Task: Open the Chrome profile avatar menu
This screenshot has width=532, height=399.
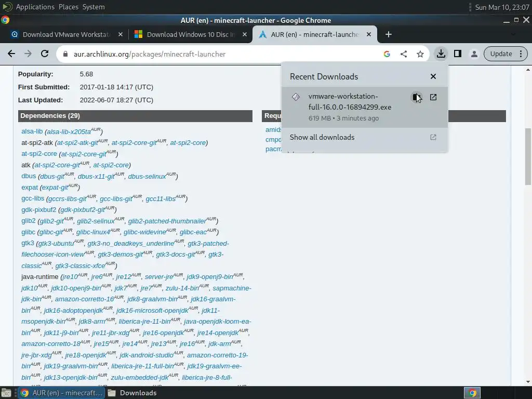Action: [x=474, y=54]
